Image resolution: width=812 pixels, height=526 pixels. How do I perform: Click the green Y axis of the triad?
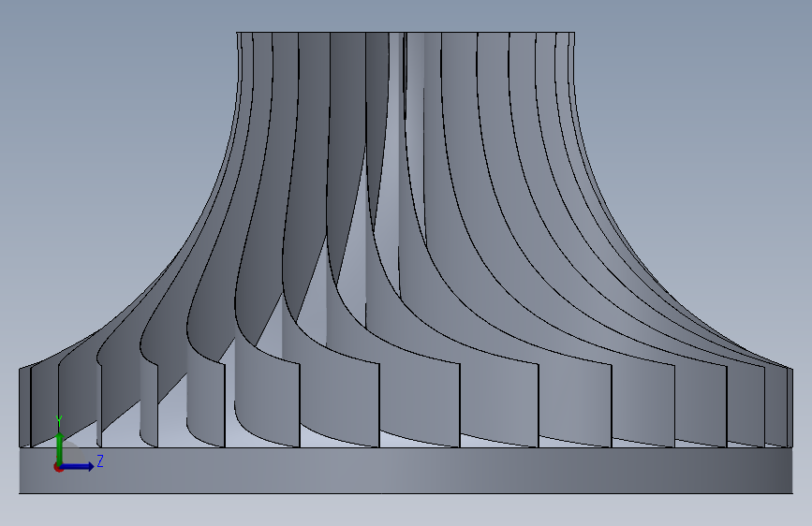(60, 448)
